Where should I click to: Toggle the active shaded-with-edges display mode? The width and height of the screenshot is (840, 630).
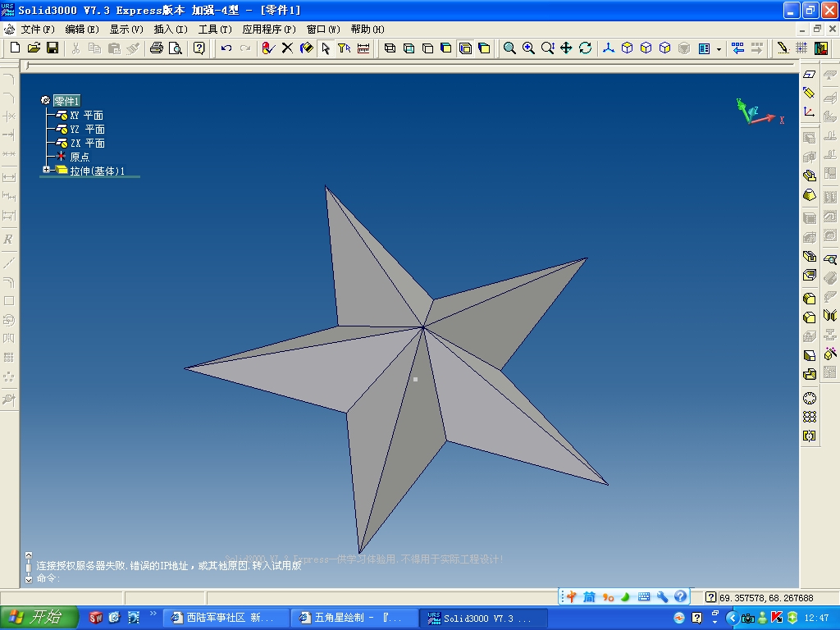465,48
